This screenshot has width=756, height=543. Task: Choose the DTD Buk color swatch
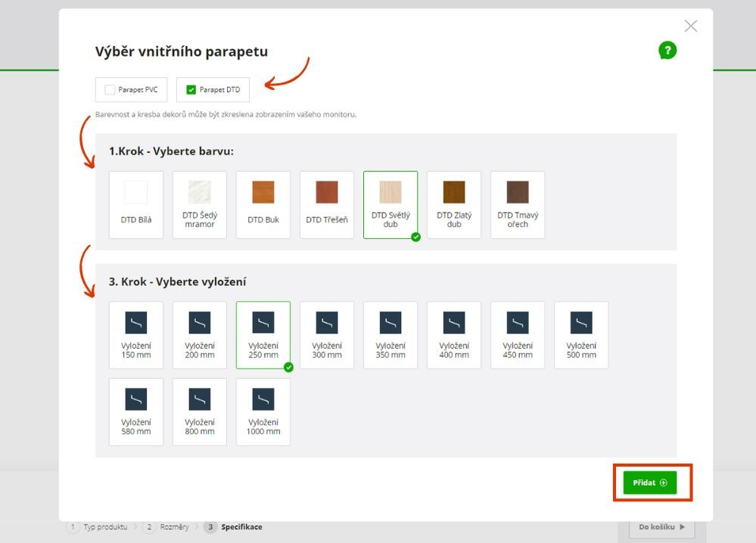pyautogui.click(x=263, y=204)
